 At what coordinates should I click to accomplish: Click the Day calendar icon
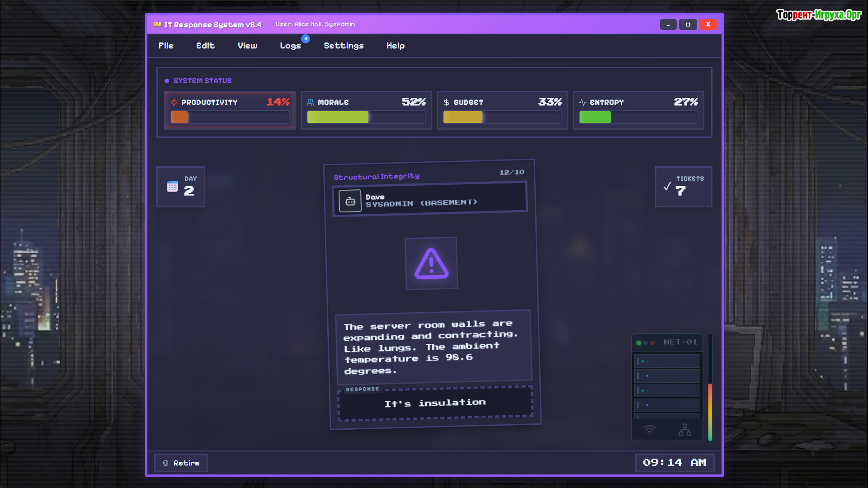(x=172, y=186)
